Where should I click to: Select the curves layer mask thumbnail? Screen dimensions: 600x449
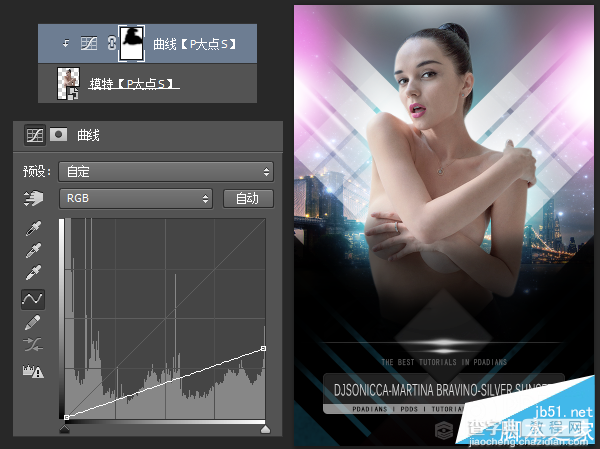pos(131,43)
